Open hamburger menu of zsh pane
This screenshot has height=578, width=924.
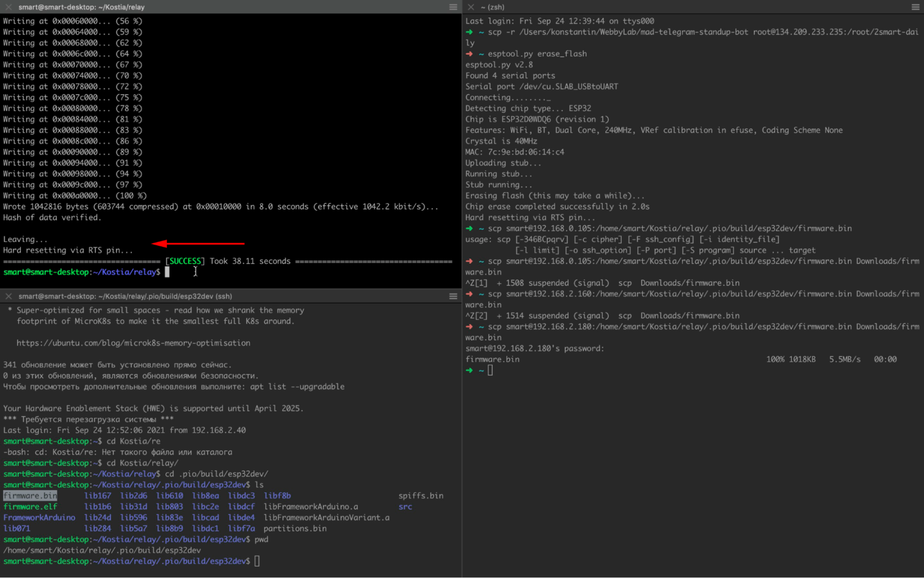915,7
